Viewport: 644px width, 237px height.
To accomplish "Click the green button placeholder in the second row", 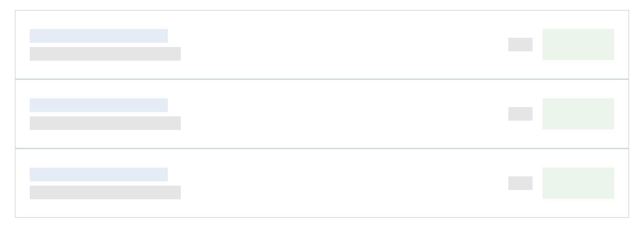I will [x=578, y=114].
